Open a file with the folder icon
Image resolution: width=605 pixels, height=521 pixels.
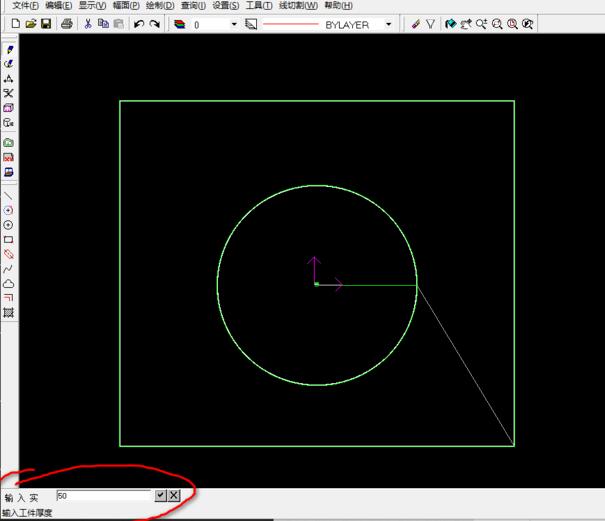click(x=30, y=24)
